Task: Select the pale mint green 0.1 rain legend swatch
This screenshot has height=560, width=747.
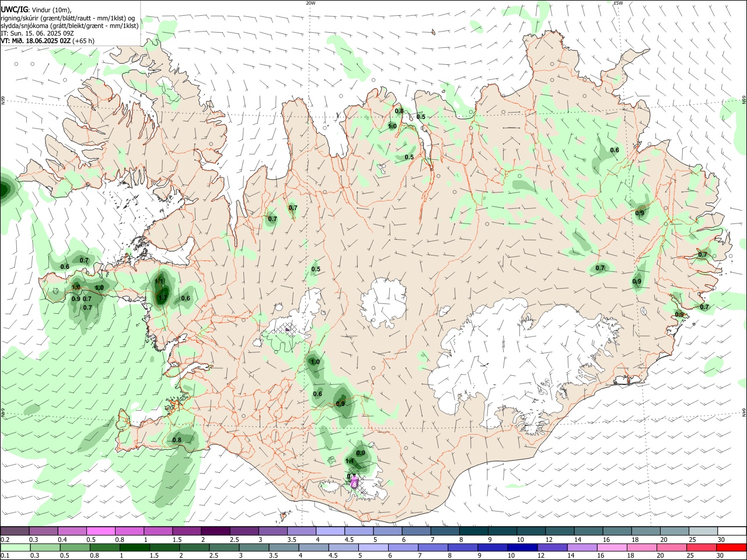Action: tap(15, 548)
